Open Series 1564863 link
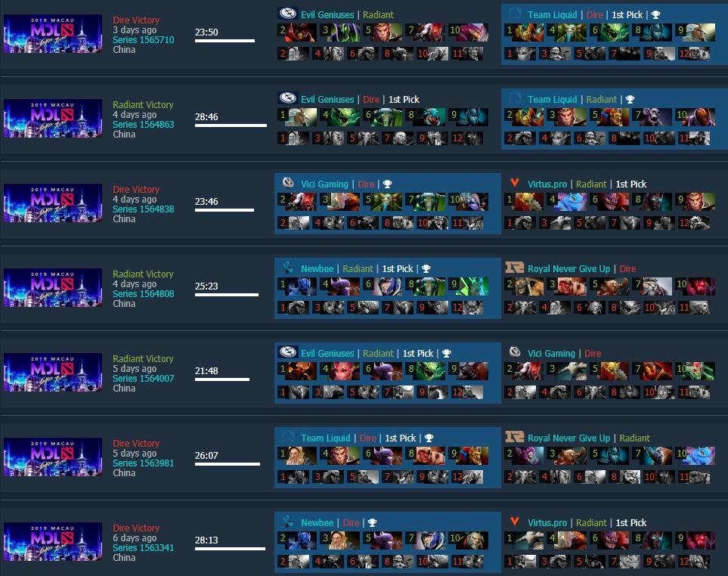Image resolution: width=728 pixels, height=576 pixels. click(x=144, y=125)
